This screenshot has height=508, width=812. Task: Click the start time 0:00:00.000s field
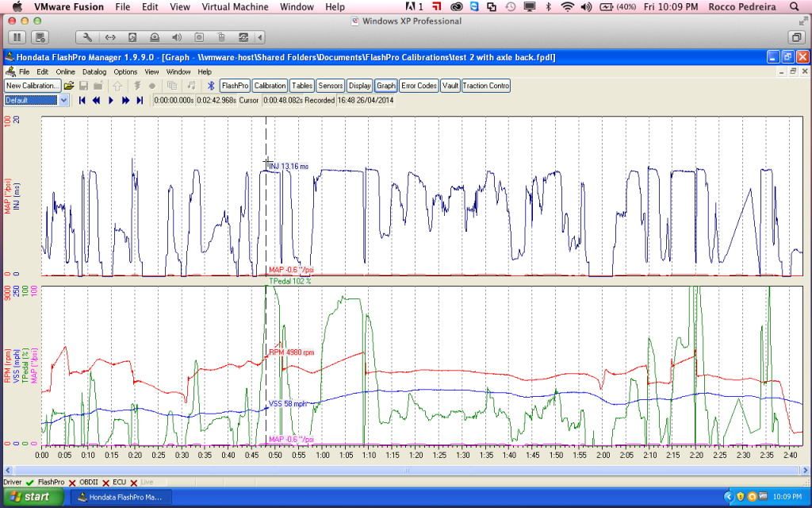tap(174, 101)
